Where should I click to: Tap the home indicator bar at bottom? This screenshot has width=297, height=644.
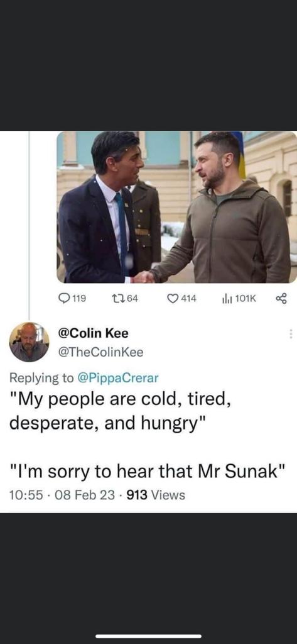tap(148, 636)
